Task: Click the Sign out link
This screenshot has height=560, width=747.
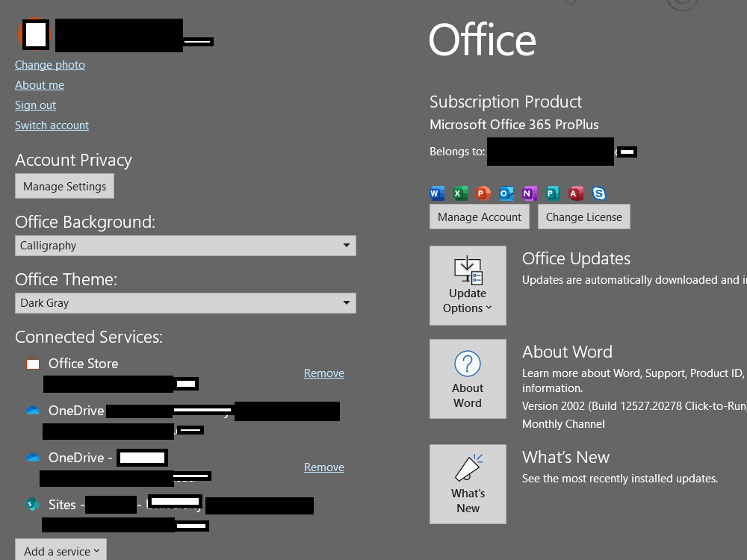Action: click(x=35, y=105)
